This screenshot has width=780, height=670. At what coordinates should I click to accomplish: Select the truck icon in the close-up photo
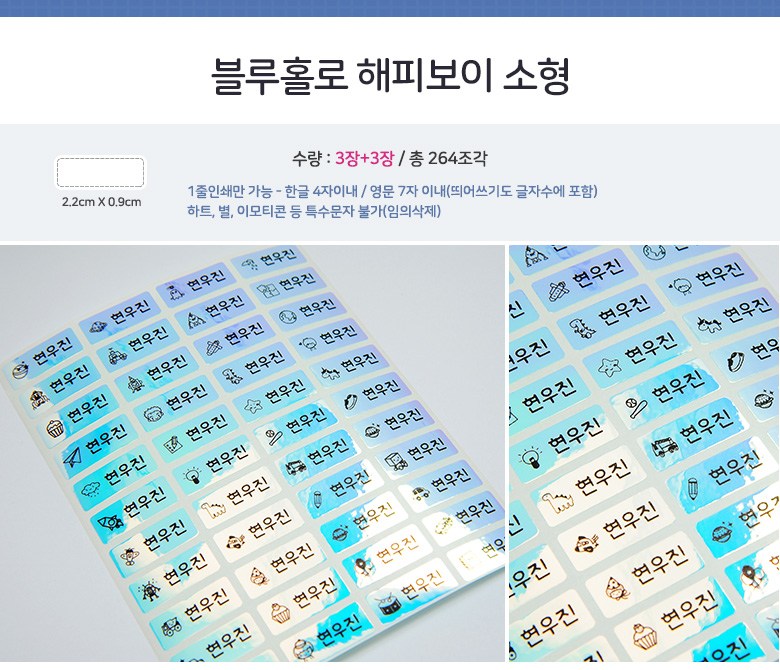pos(665,447)
